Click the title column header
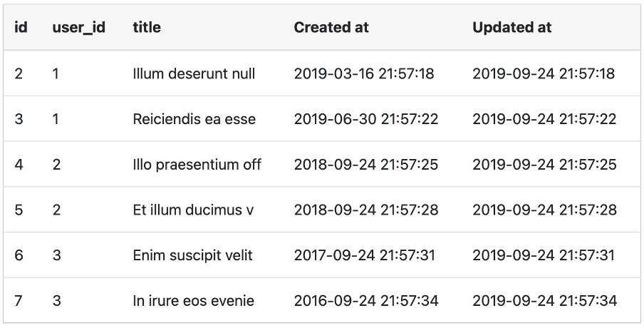Screen dimensions: 644x328 (147, 27)
